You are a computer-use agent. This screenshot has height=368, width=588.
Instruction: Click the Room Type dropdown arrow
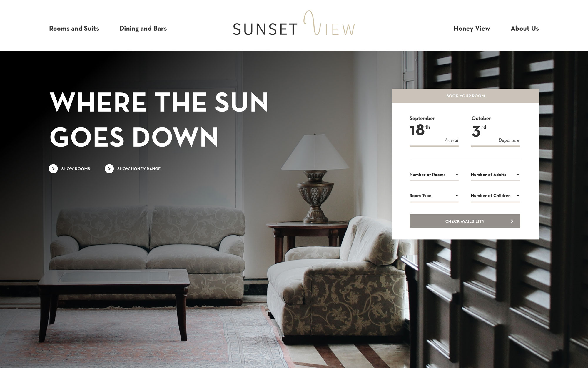(457, 196)
